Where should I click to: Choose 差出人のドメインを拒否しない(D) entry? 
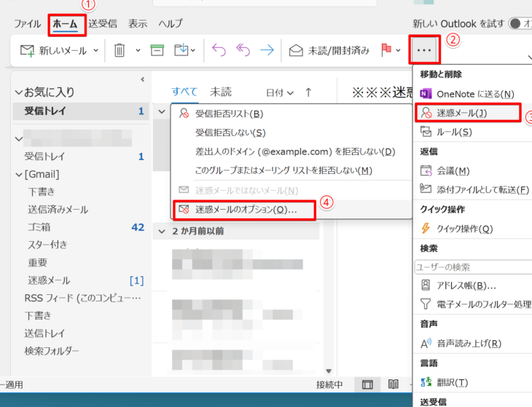pyautogui.click(x=292, y=151)
